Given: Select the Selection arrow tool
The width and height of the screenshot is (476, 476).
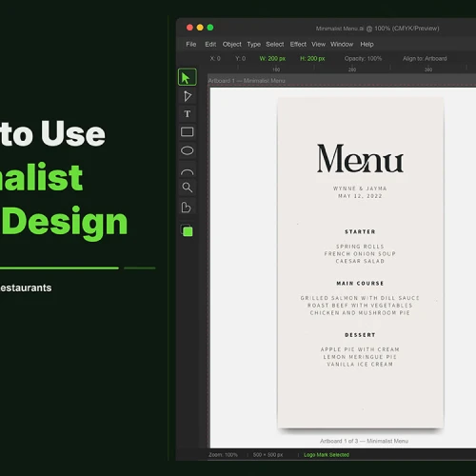Looking at the screenshot, I should pos(188,77).
